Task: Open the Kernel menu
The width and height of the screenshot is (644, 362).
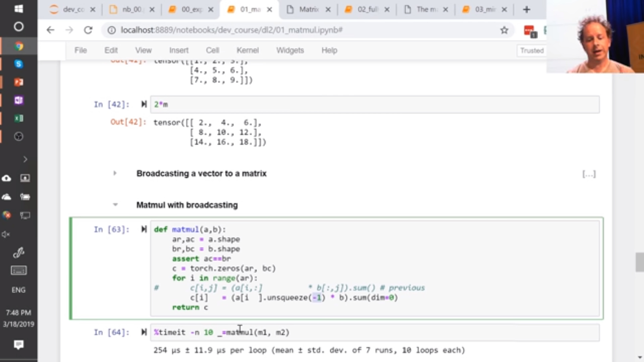Action: (248, 50)
